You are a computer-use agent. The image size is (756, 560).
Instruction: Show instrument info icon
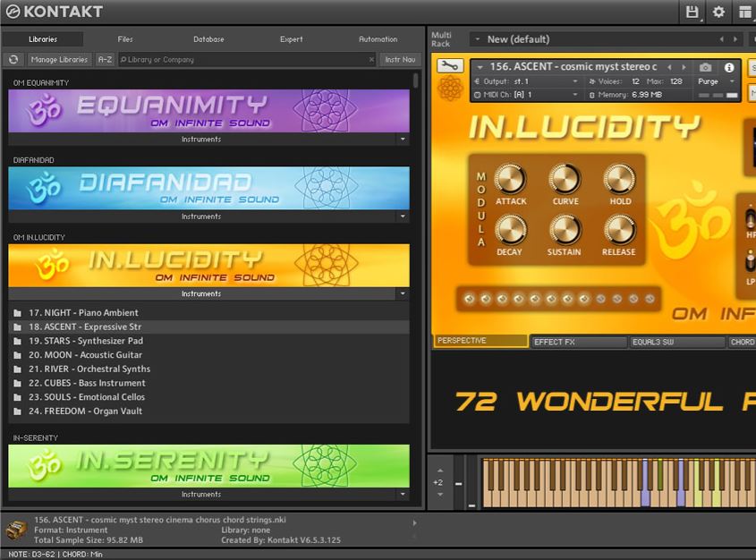click(x=729, y=67)
